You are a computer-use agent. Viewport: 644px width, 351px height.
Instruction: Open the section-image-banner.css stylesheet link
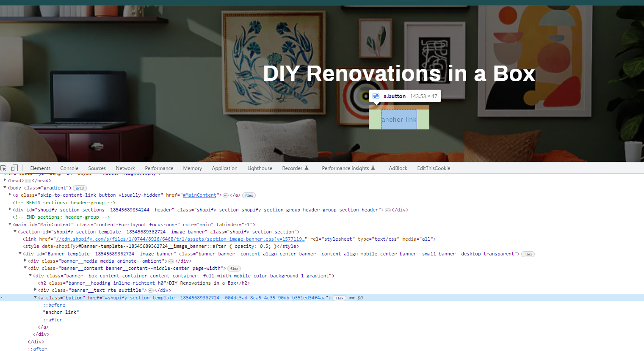[x=180, y=239]
